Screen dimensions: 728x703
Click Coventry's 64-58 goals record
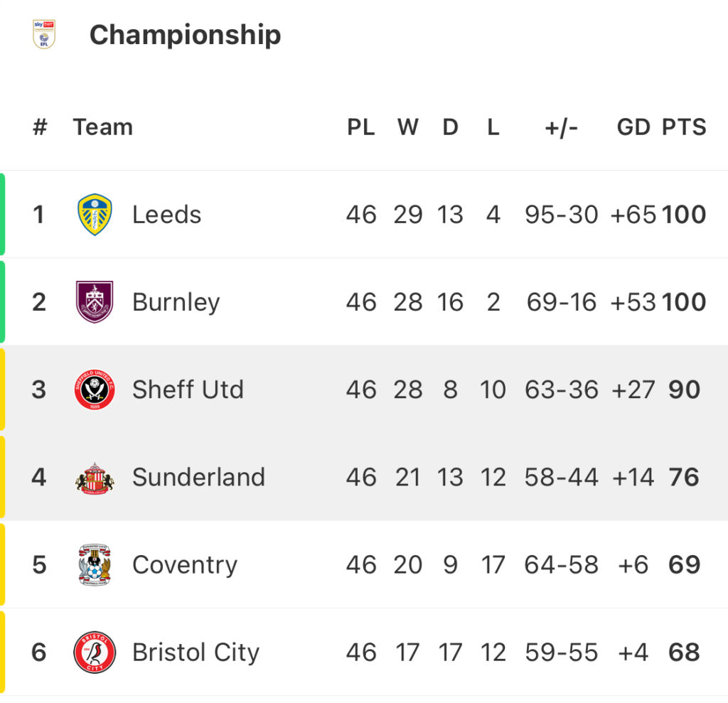(x=562, y=565)
